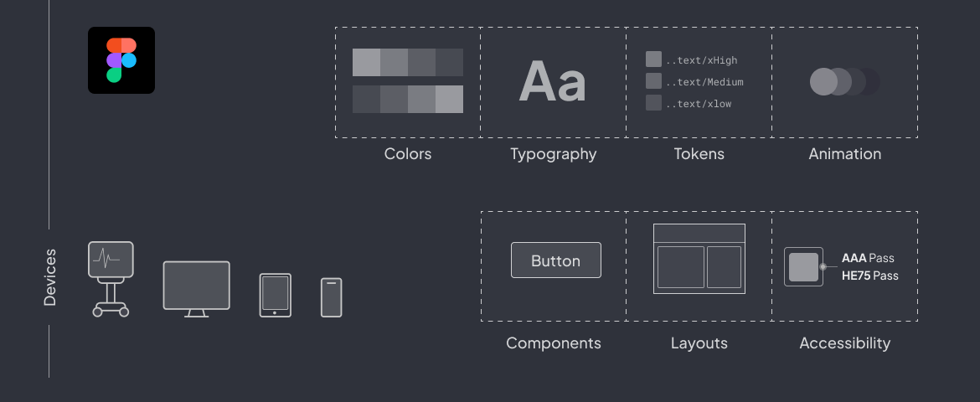980x402 pixels.
Task: Click the large Aa typography glyph
Action: pos(553,81)
